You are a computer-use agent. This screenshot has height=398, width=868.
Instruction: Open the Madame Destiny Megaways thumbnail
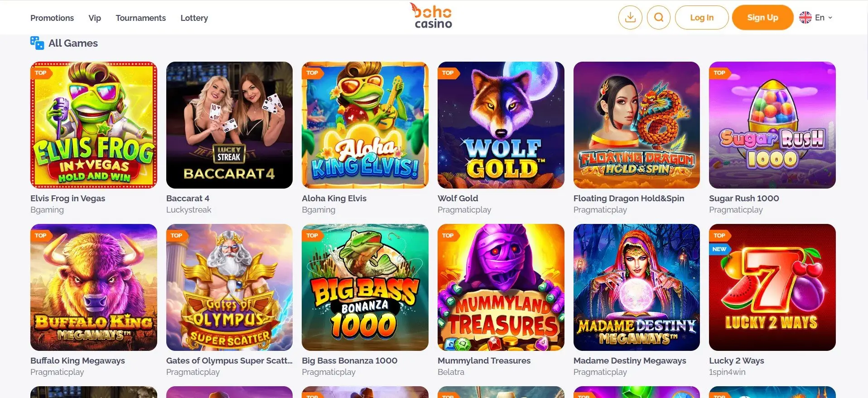click(637, 287)
